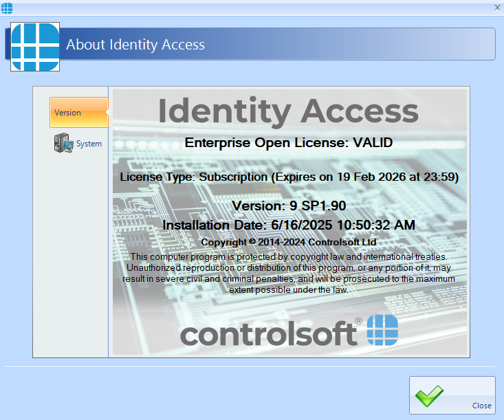Click the 'Enterprise Open License: VALID' text
This screenshot has width=504, height=420.
pyautogui.click(x=289, y=142)
